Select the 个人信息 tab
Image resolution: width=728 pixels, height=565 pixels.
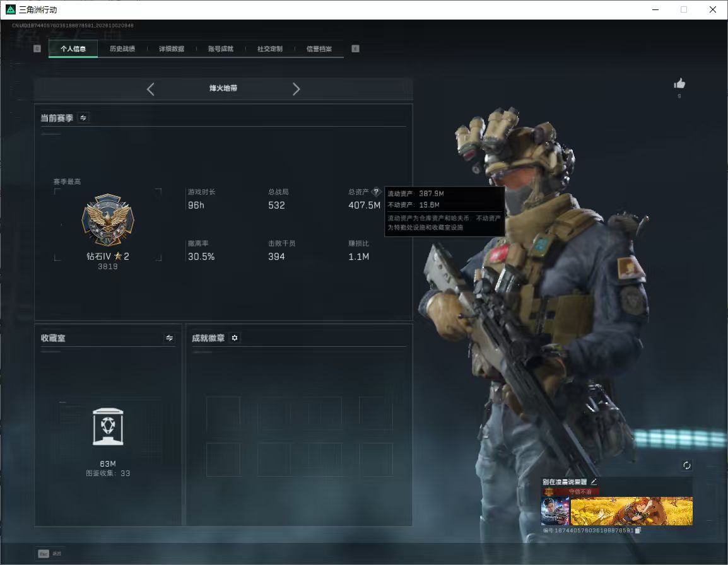click(x=73, y=49)
